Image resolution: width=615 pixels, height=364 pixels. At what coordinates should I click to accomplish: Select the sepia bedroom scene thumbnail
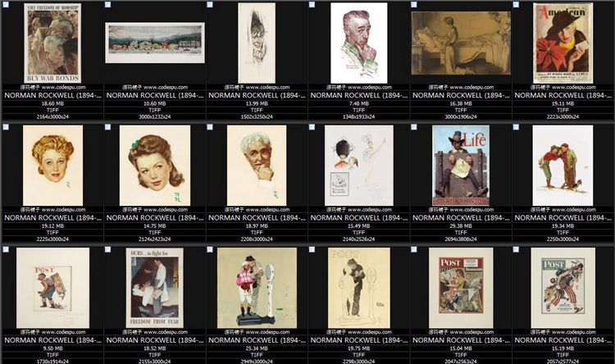(461, 43)
